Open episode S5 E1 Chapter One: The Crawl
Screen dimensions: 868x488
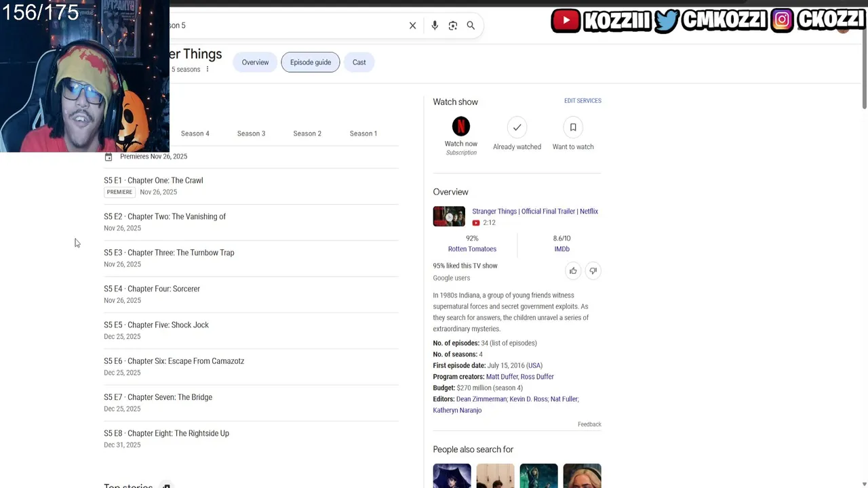tap(251, 186)
